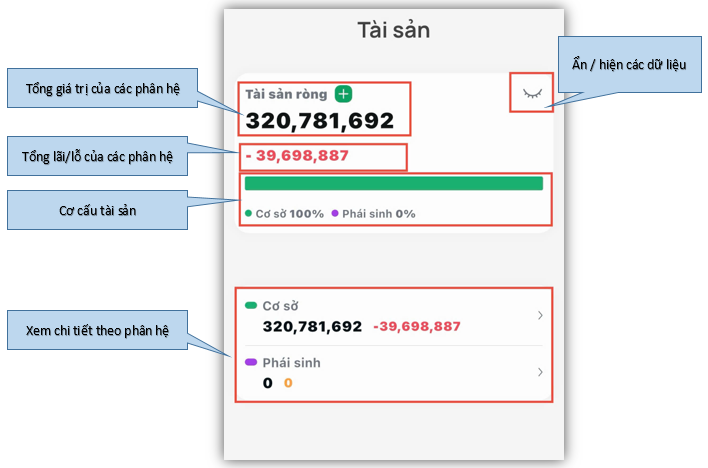The width and height of the screenshot is (708, 468).
Task: Click the 'Ẩn / hiện các dữ liệu' callout
Action: 629,65
